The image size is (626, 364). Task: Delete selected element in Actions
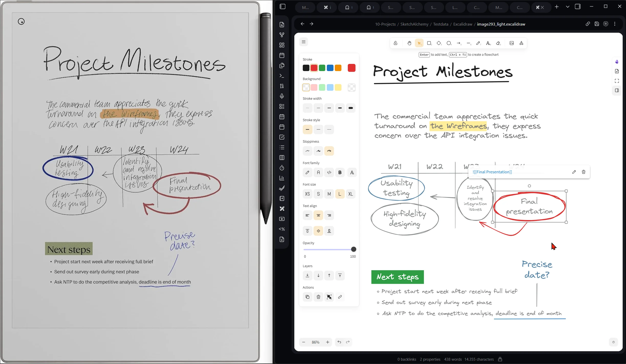[x=318, y=297]
